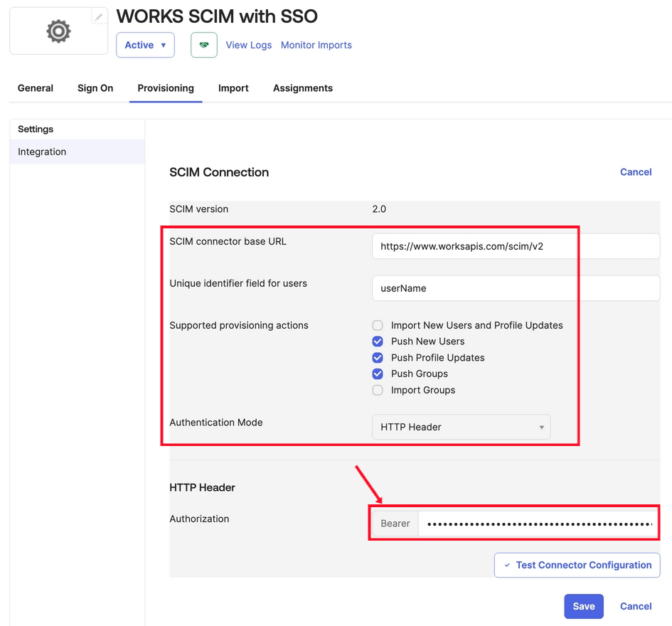Switch to the Sign On tab
The width and height of the screenshot is (672, 626).
click(x=95, y=88)
